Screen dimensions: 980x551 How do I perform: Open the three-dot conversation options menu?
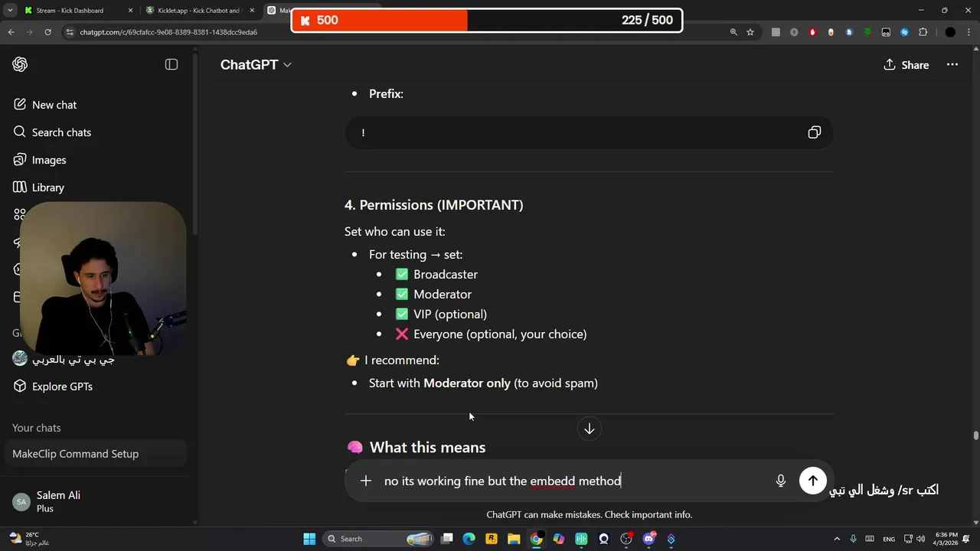952,64
